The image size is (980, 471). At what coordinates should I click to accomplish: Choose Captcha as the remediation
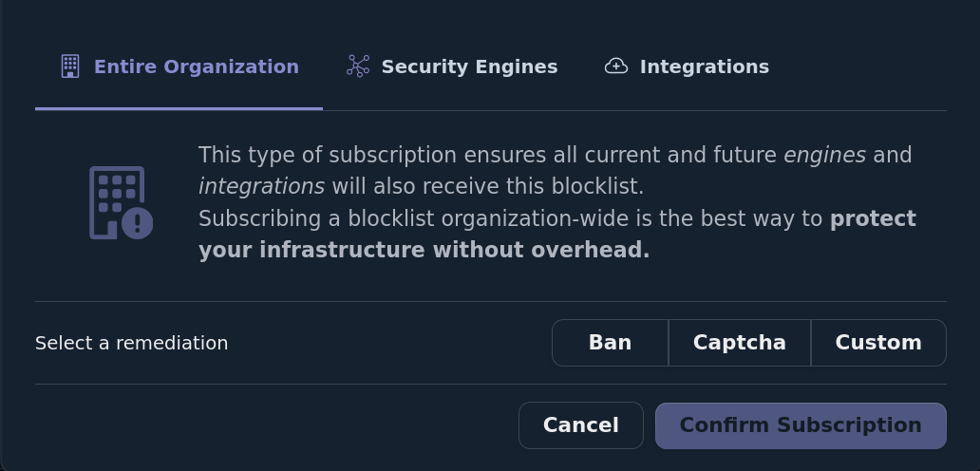point(740,343)
